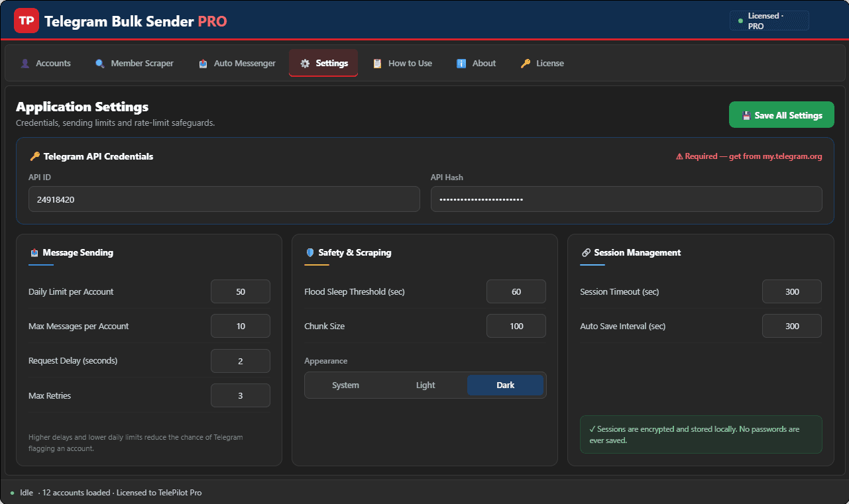
Task: Click the 'Message Sending' heading text
Action: (x=78, y=253)
